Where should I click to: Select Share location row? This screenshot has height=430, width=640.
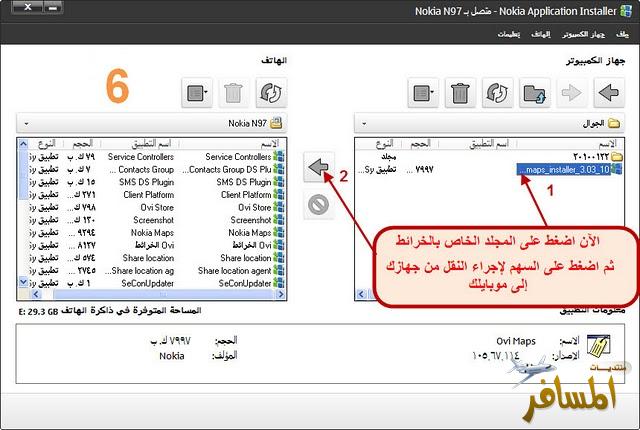152,258
